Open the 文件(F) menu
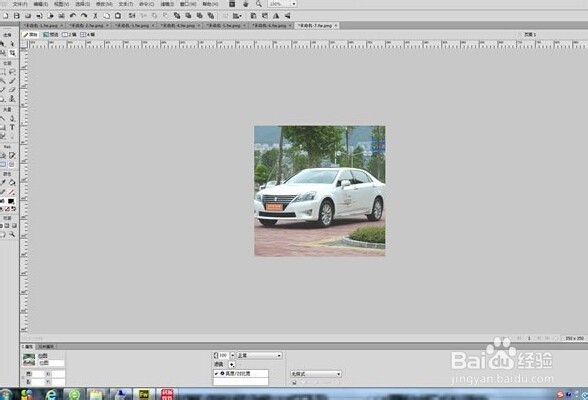Screen dimensions: 588x400 click(x=20, y=4)
